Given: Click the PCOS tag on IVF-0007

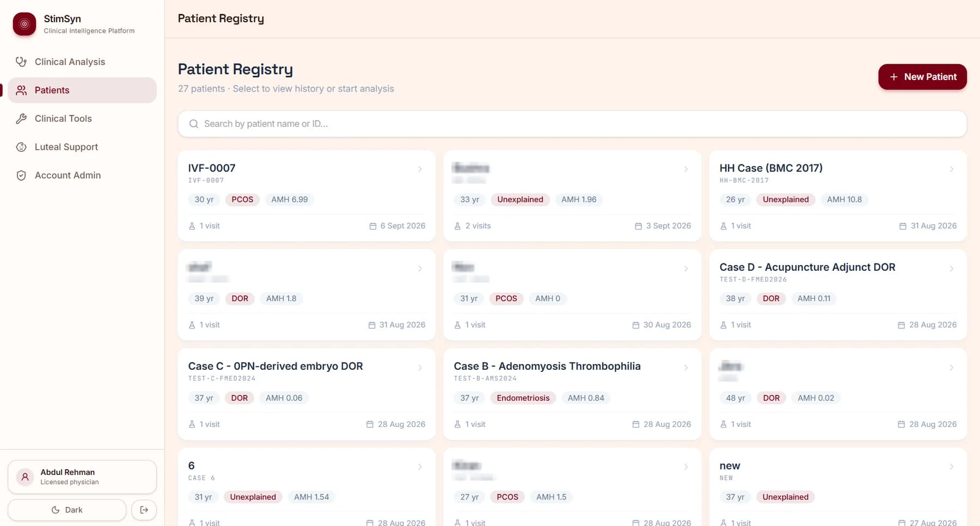Looking at the screenshot, I should tap(242, 199).
